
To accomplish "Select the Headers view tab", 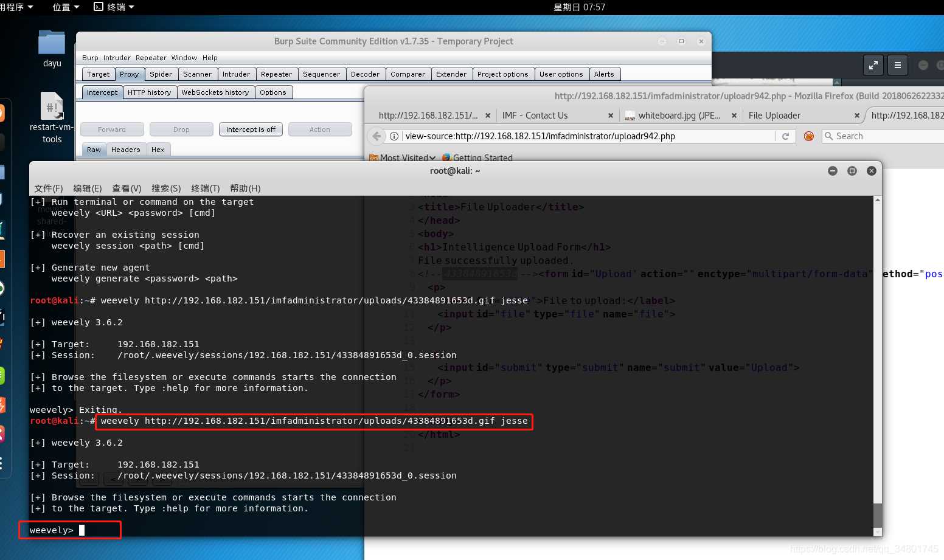I will [x=125, y=150].
